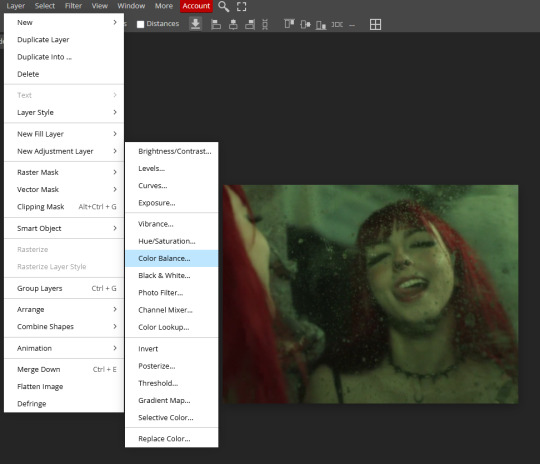Select Threshold... adjustment
540x464 pixels.
(x=172, y=383)
